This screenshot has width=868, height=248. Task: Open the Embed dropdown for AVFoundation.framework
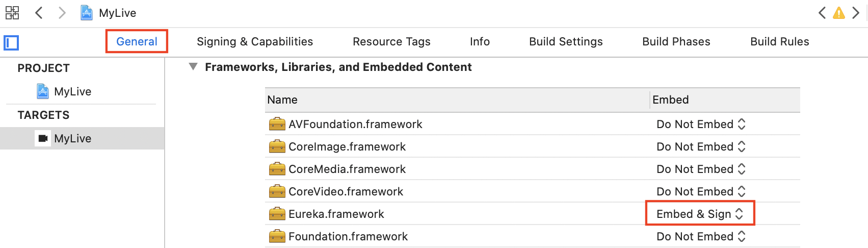tap(701, 124)
